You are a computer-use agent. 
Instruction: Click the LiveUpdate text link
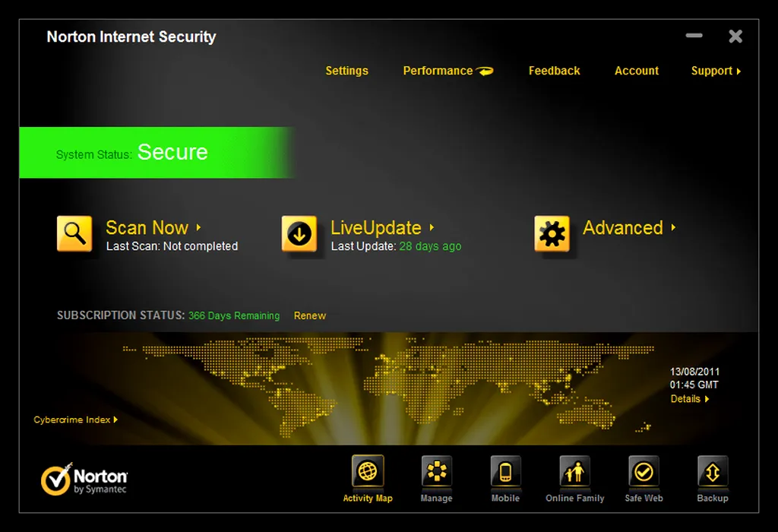[376, 228]
